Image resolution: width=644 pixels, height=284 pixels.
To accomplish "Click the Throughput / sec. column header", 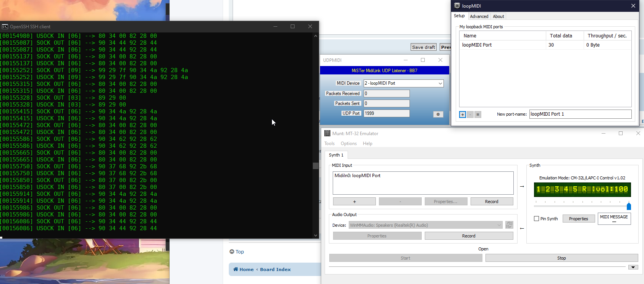I will point(607,36).
